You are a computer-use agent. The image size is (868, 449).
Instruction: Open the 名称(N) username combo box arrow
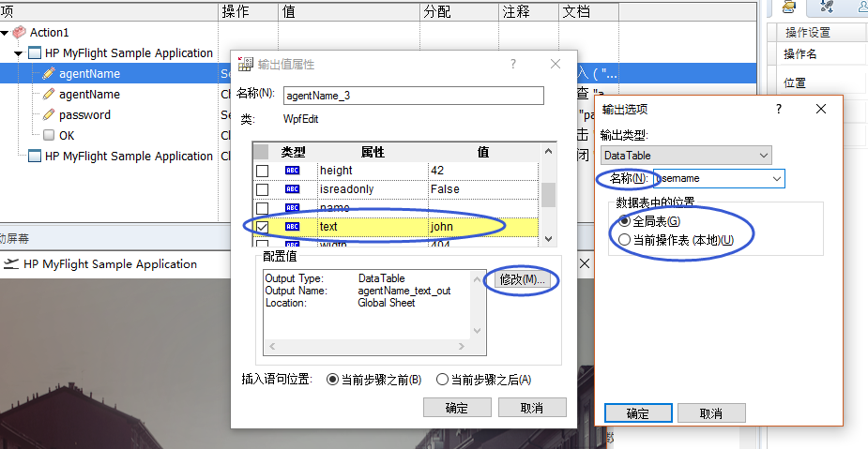point(777,178)
